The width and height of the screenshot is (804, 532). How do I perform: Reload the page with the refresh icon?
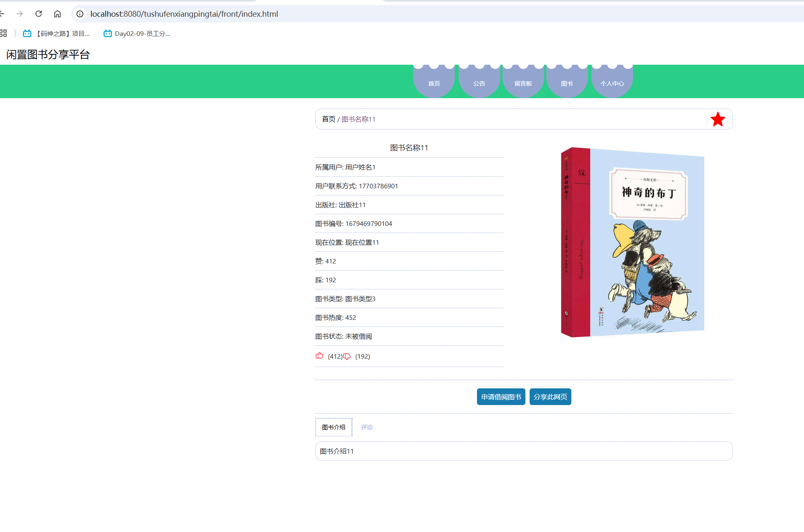pos(38,14)
